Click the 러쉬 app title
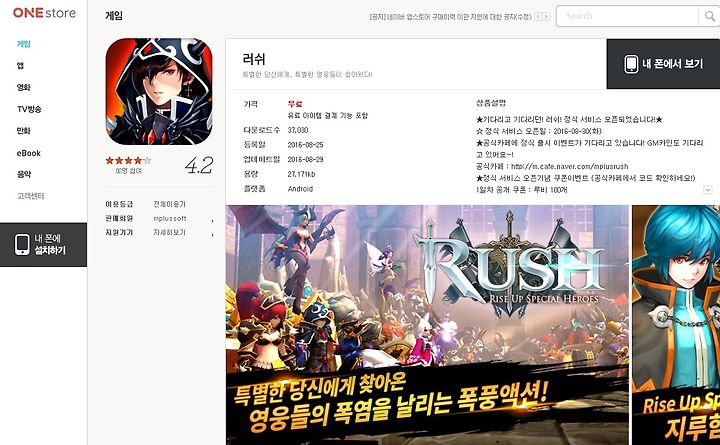Viewport: 720px width, 445px height. (254, 59)
